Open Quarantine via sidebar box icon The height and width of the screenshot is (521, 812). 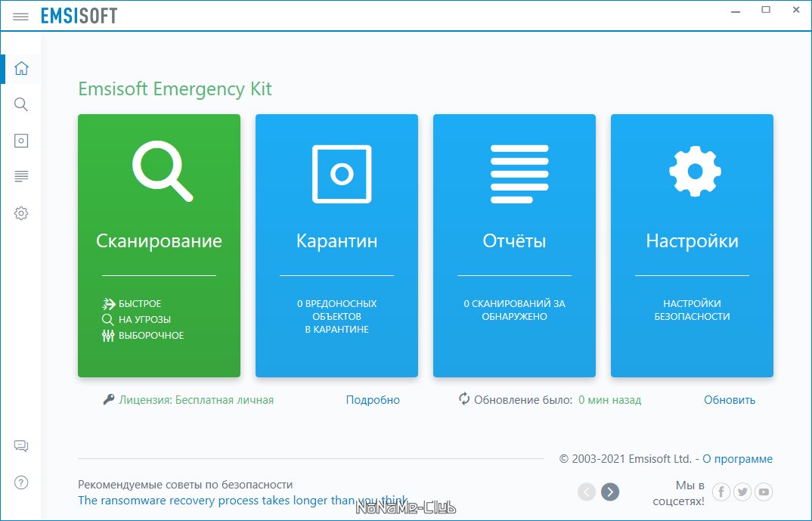coord(21,141)
